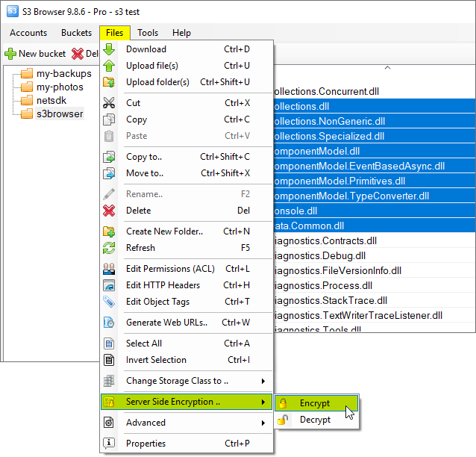Select file iagnostics.Debug.dll row
The height and width of the screenshot is (457, 476).
(x=375, y=255)
